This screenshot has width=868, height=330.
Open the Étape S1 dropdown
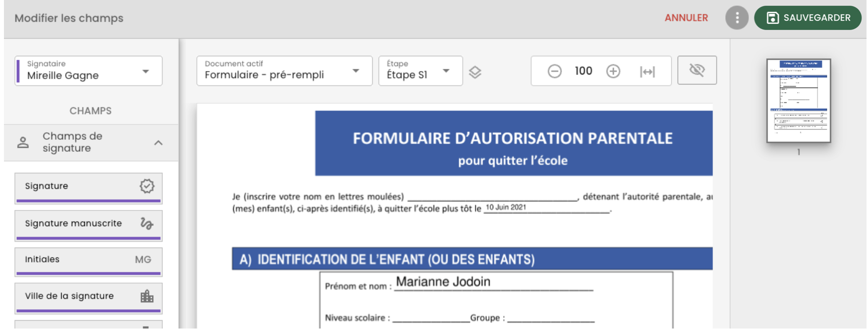pyautogui.click(x=420, y=71)
